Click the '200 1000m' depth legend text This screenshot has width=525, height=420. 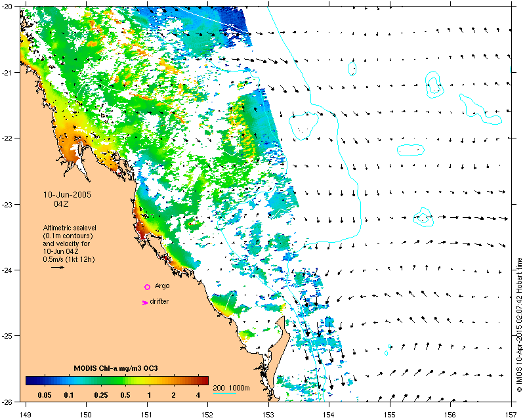[232, 388]
